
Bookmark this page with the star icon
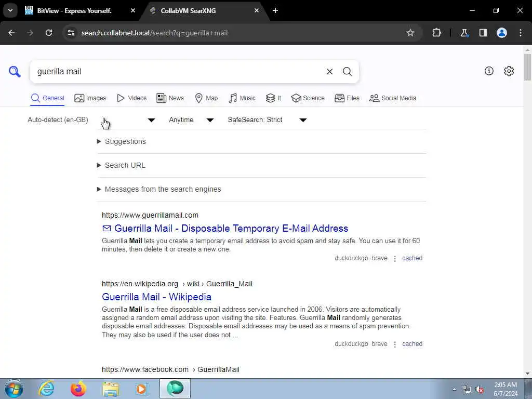[410, 33]
